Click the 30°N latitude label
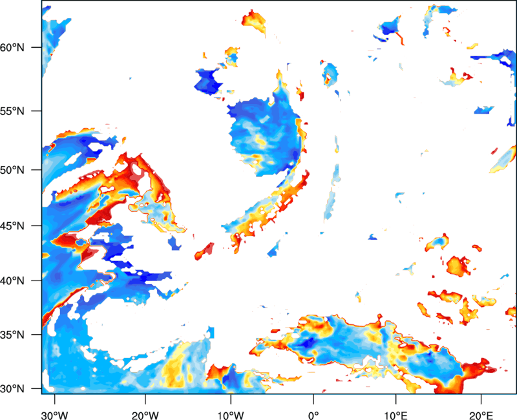This screenshot has height=420, width=517. click(x=12, y=389)
